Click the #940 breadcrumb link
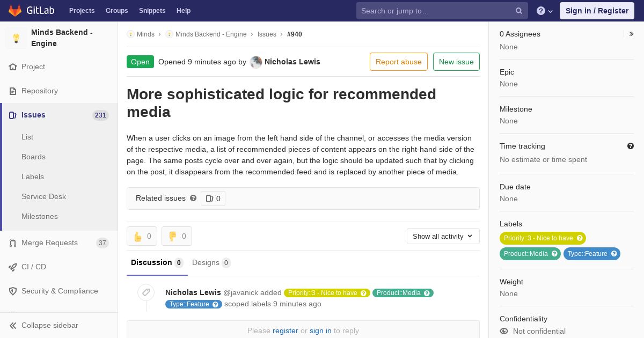This screenshot has height=338, width=644. (295, 34)
